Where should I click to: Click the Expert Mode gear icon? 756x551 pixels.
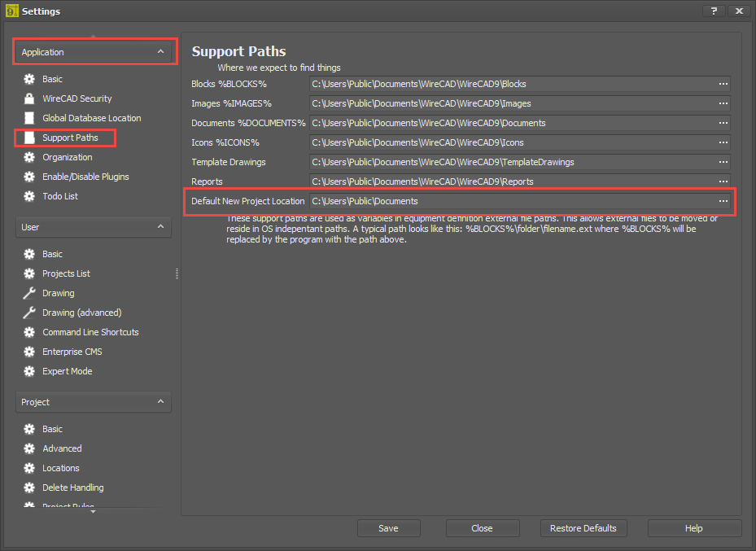[x=29, y=371]
